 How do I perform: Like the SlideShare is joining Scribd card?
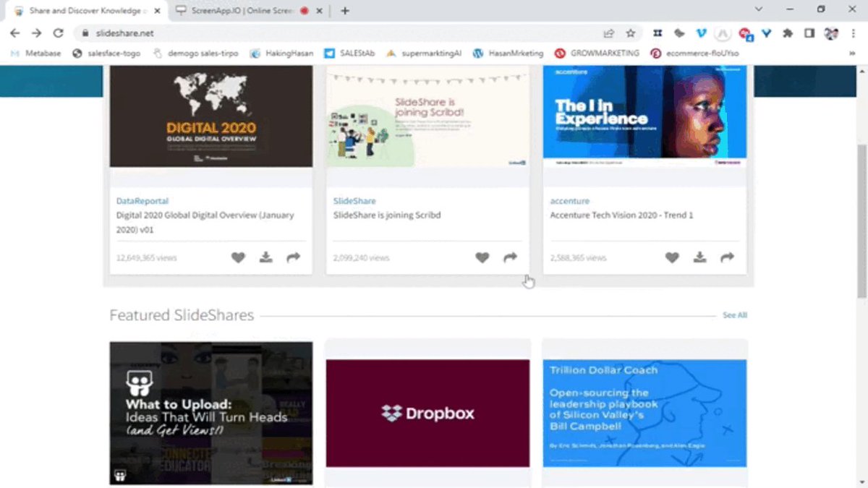tap(482, 257)
